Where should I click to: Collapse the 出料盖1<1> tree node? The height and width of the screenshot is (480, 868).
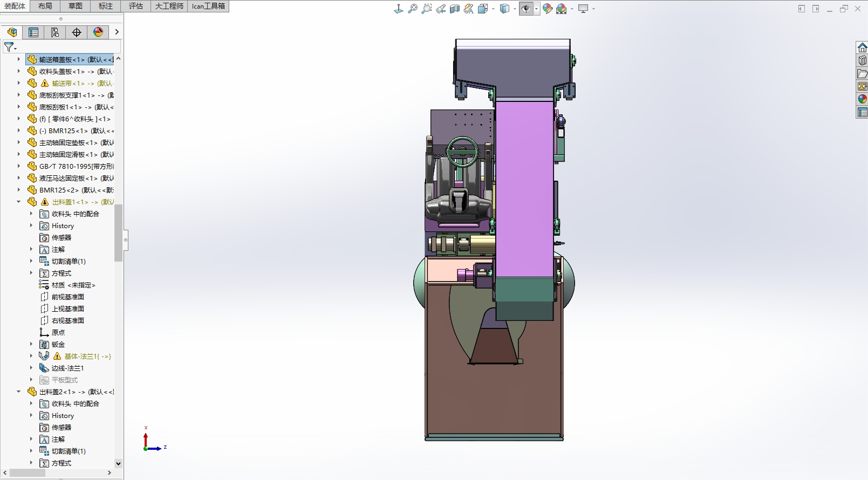19,202
